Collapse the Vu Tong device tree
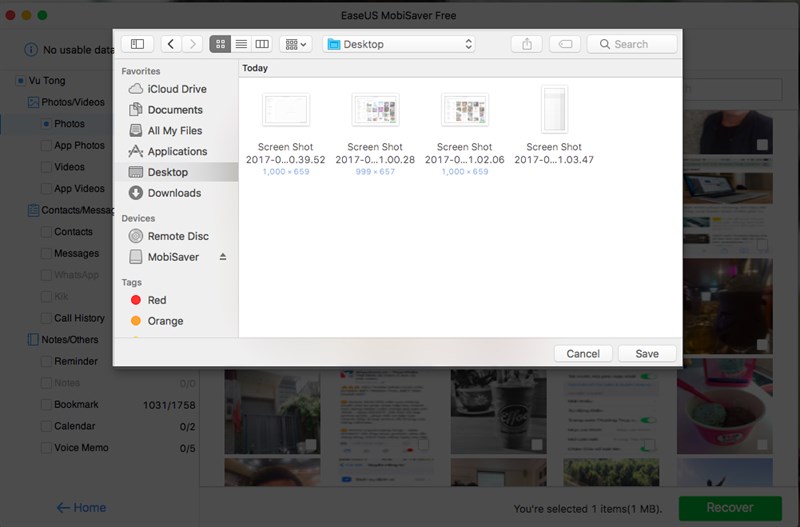 point(20,81)
